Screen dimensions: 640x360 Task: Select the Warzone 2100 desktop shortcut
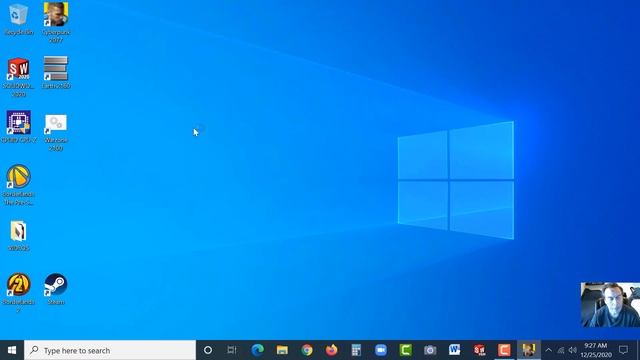click(56, 131)
